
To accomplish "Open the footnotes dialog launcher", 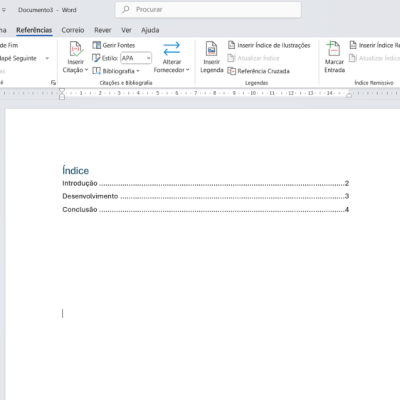I will pyautogui.click(x=53, y=82).
